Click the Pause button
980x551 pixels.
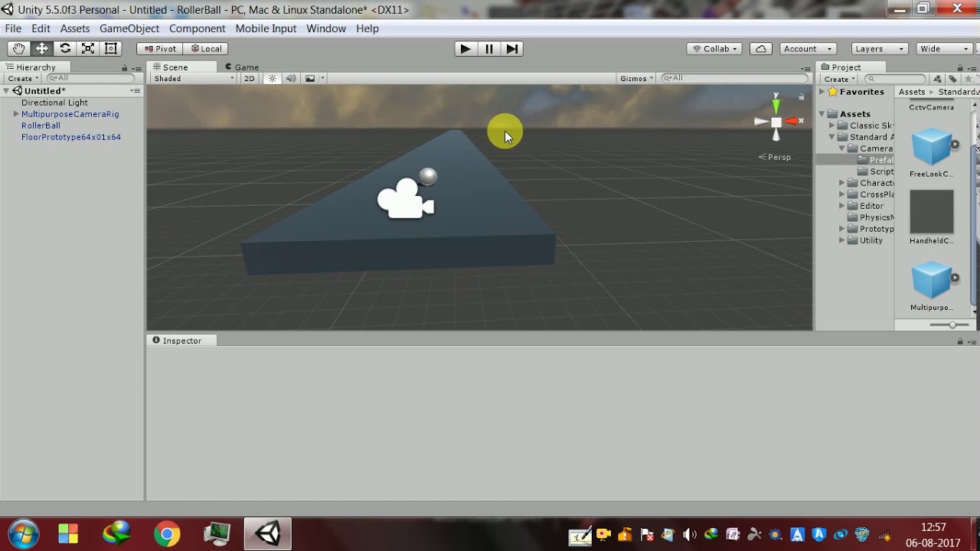point(488,48)
